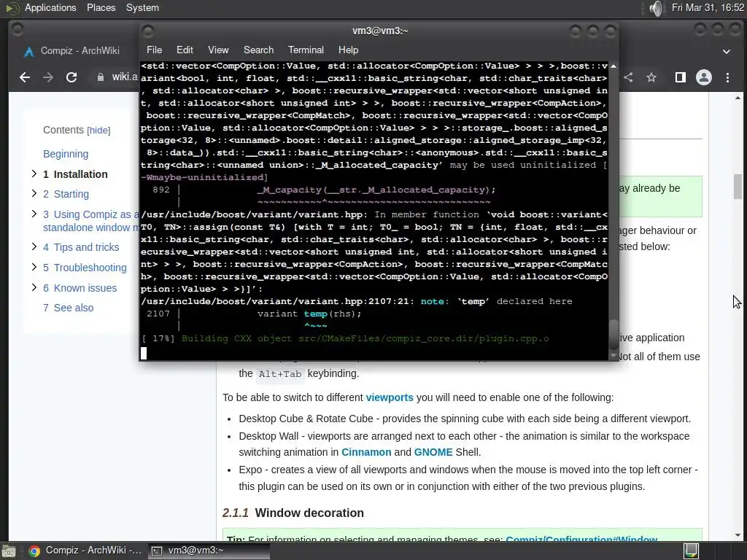Switch to Compiz - ArchWiki taskbar button
Image resolution: width=747 pixels, height=560 pixels.
point(85,551)
